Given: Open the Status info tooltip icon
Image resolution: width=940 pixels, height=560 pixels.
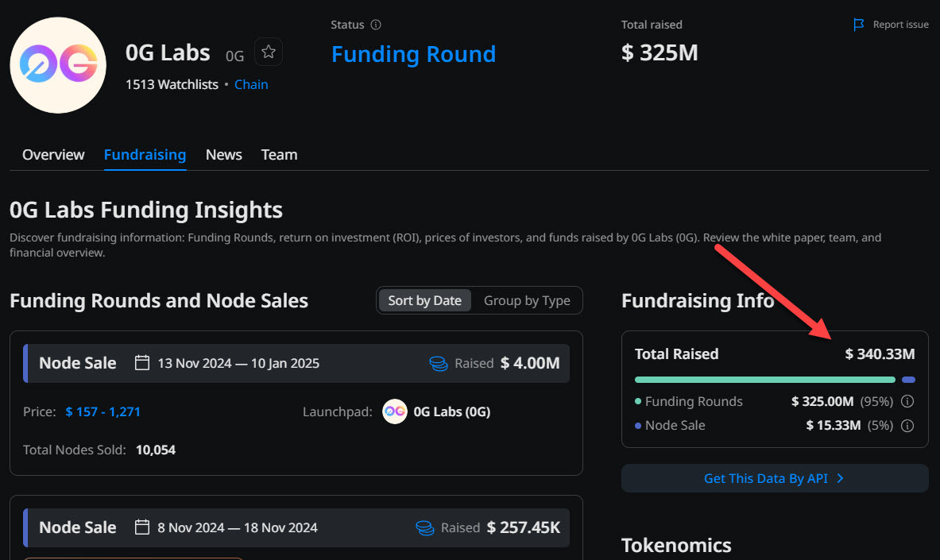Looking at the screenshot, I should [x=376, y=25].
